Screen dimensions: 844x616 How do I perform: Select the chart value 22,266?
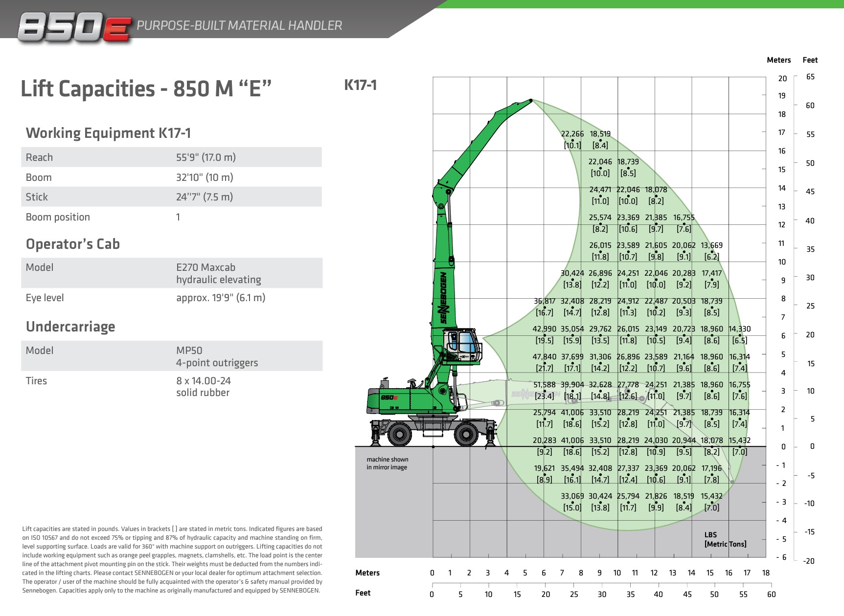point(572,134)
